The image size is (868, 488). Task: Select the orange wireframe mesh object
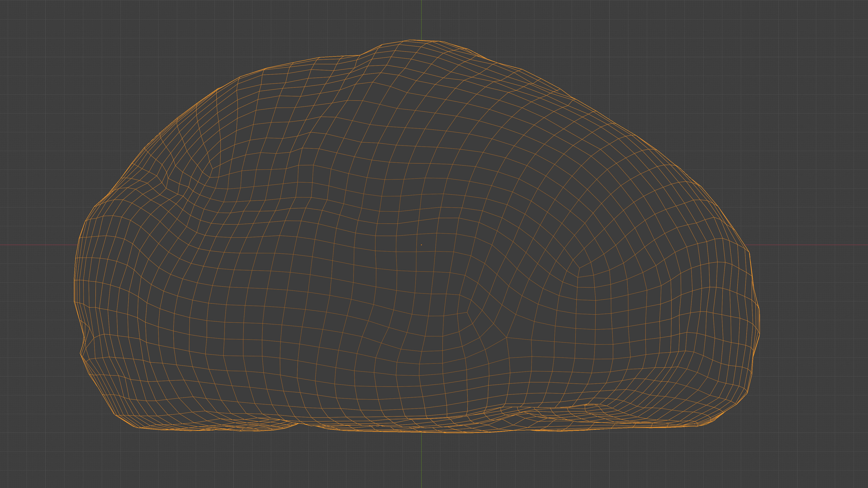(417, 236)
